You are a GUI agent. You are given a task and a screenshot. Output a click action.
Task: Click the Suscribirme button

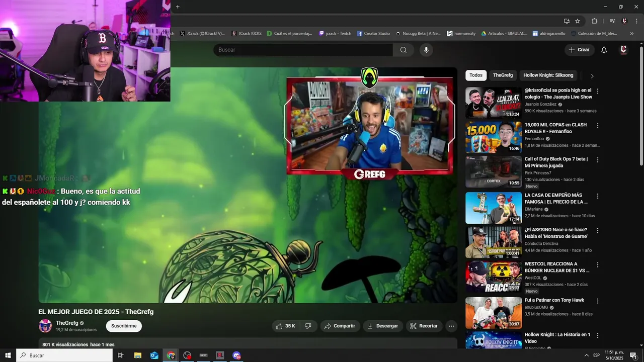124,326
